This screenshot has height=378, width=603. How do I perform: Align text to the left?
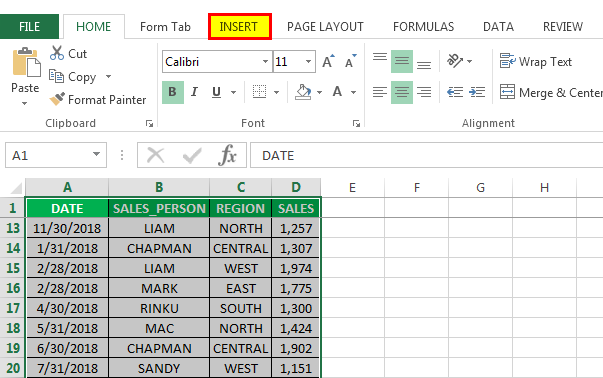tap(380, 92)
